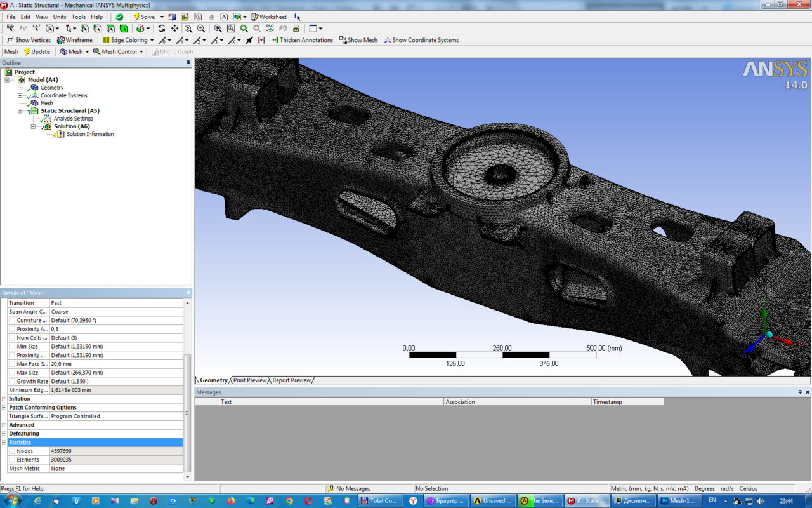Viewport: 812px width, 508px height.
Task: Select Solution Information in the outline tree
Action: [90, 134]
